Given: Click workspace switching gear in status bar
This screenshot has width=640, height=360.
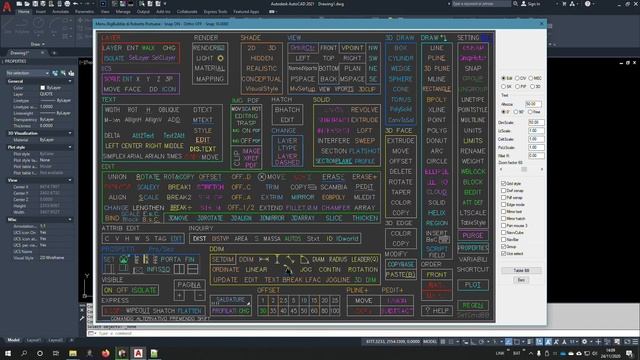Looking at the screenshot, I should click(x=584, y=342).
